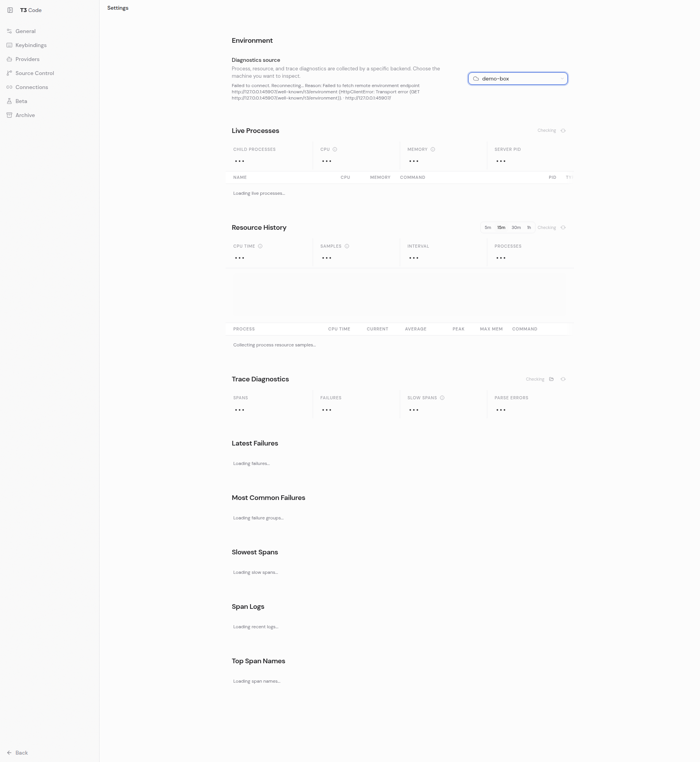Click the Settings page title
The width and height of the screenshot is (700, 762).
[x=118, y=8]
